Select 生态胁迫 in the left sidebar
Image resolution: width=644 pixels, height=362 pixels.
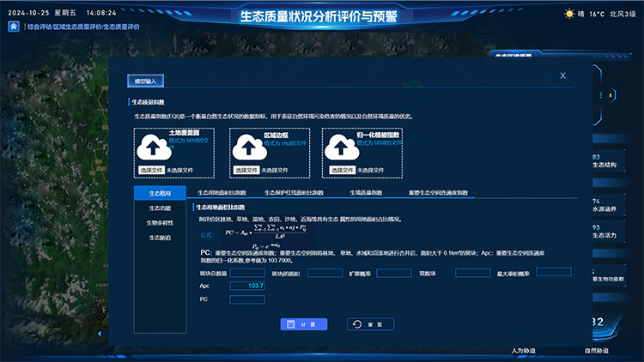(x=160, y=237)
